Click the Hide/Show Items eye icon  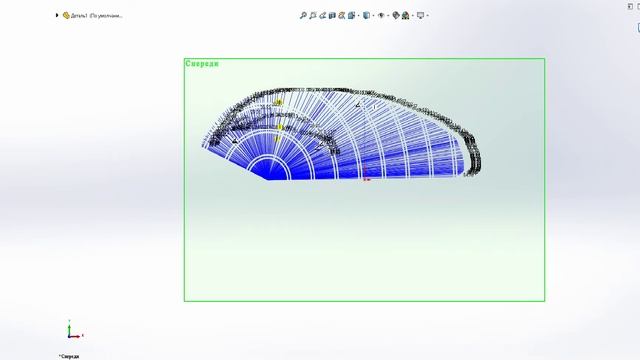click(381, 16)
